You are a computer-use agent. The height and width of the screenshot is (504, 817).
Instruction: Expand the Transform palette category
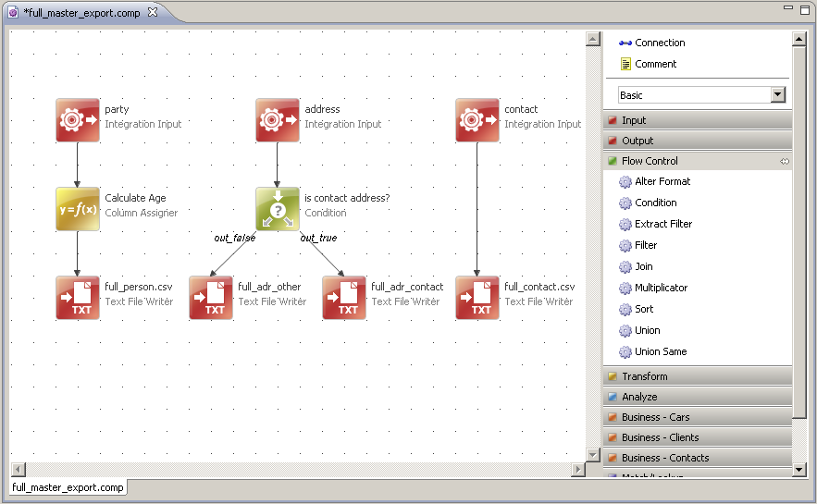click(x=644, y=376)
